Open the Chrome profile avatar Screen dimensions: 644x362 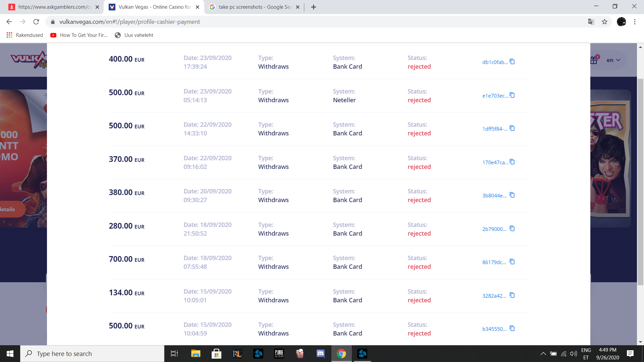(x=621, y=22)
